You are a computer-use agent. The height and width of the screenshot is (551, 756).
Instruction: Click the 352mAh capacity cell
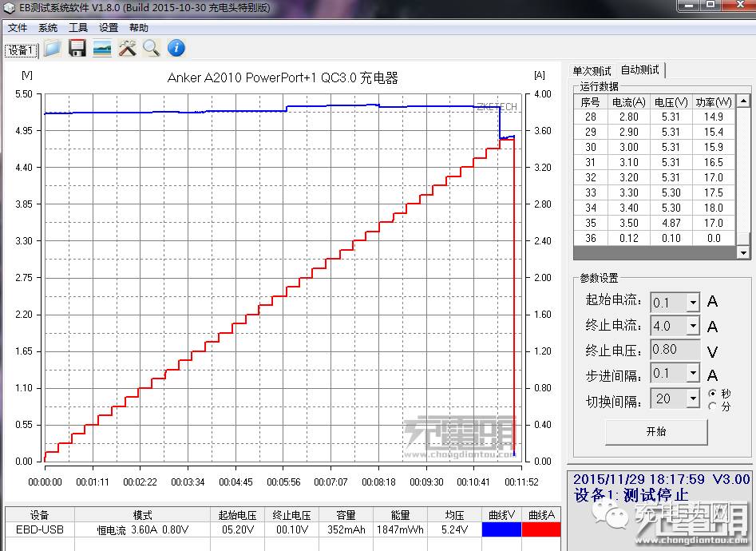(346, 529)
